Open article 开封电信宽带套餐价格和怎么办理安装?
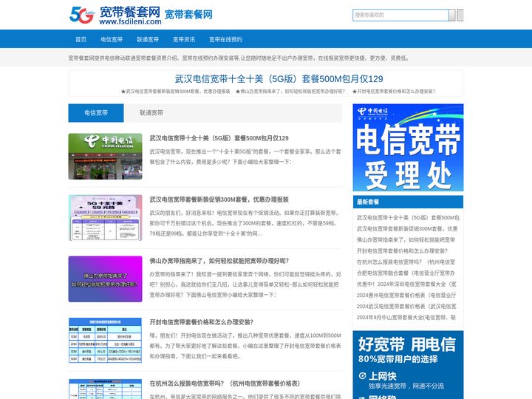532x399 pixels. [x=202, y=322]
